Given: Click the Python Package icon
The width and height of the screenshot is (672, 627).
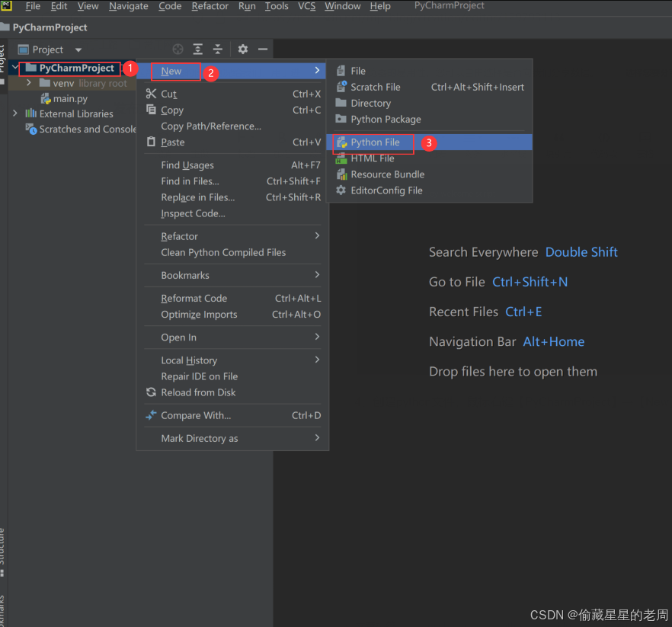Looking at the screenshot, I should pos(341,119).
